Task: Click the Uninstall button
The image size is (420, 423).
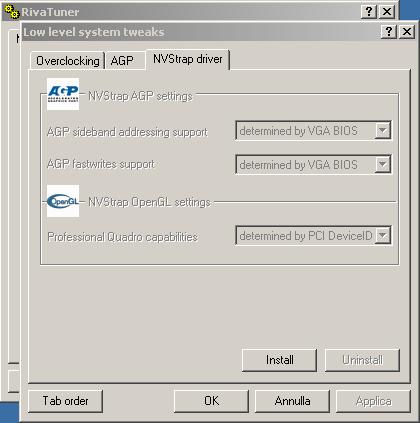Action: click(x=362, y=360)
